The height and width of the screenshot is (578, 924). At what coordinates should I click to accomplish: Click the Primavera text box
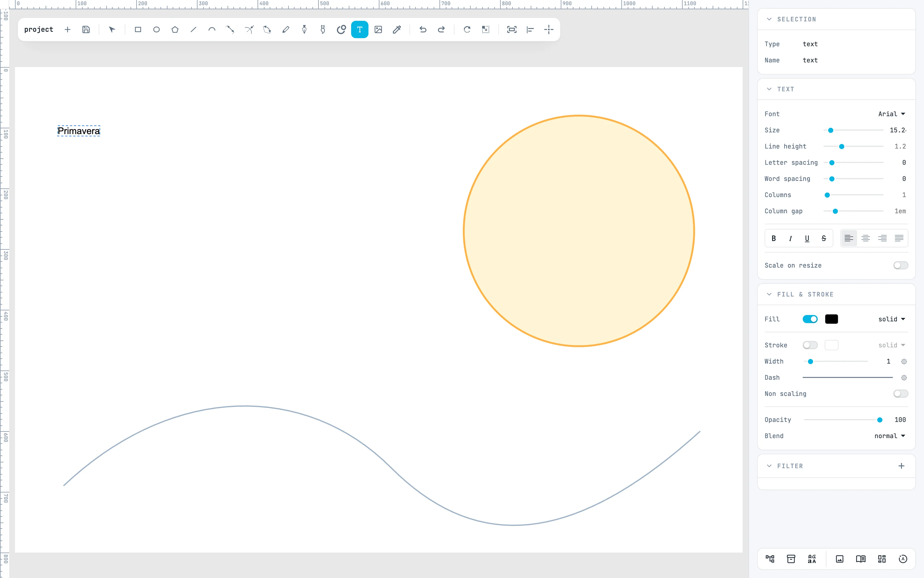pos(79,131)
